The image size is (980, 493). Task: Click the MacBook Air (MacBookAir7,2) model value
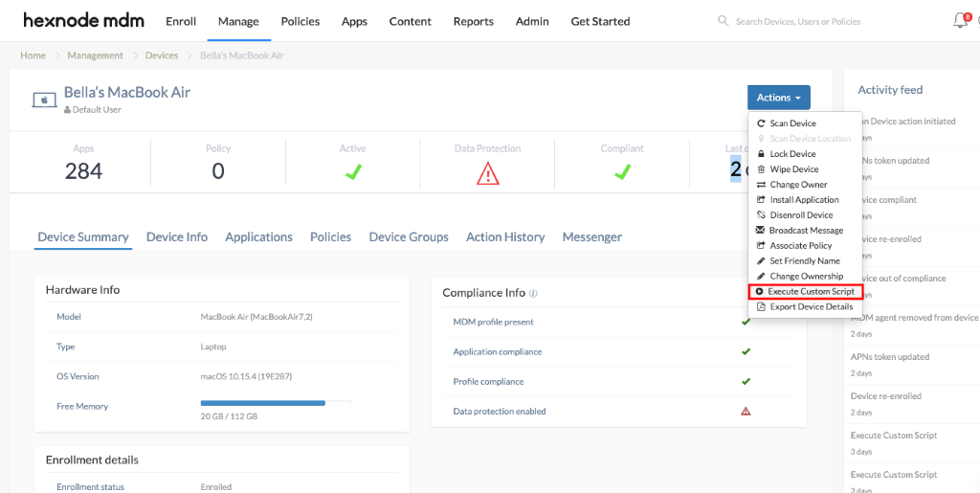(x=256, y=317)
